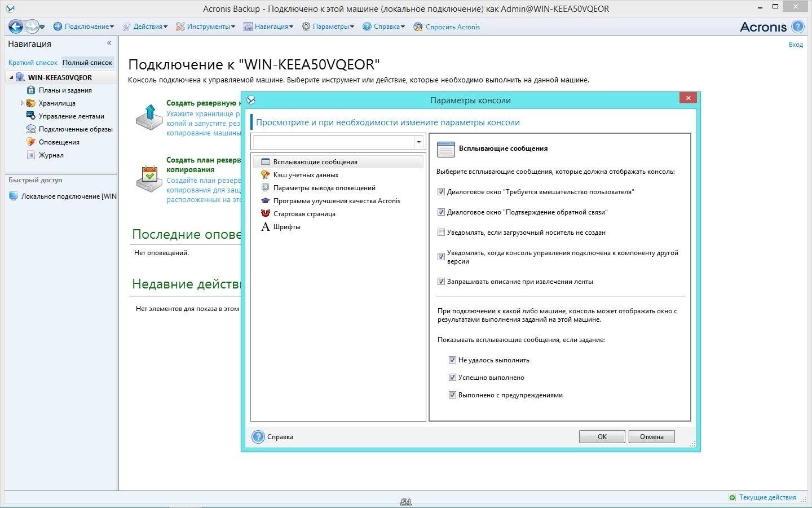
Task: Open the Инструменты dropdown menu
Action: 205,27
